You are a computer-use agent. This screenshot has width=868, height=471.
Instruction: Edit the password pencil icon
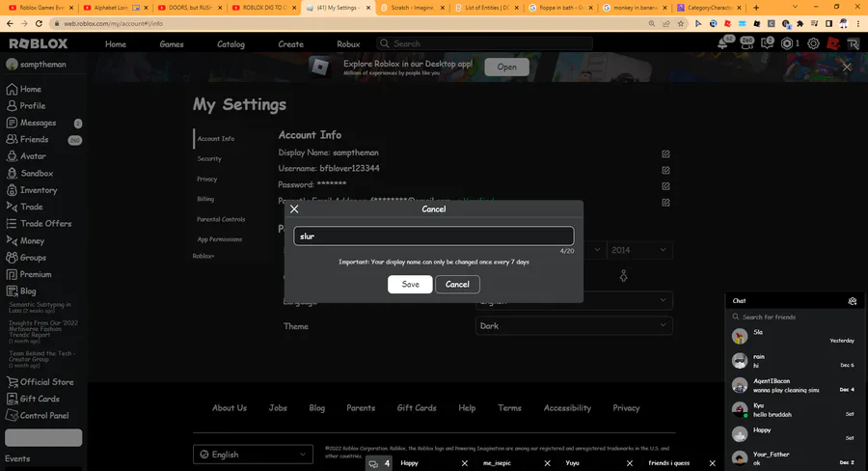click(665, 186)
